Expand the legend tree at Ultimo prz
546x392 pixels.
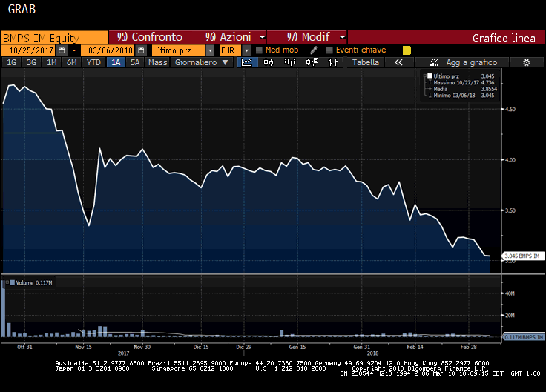tap(425, 76)
